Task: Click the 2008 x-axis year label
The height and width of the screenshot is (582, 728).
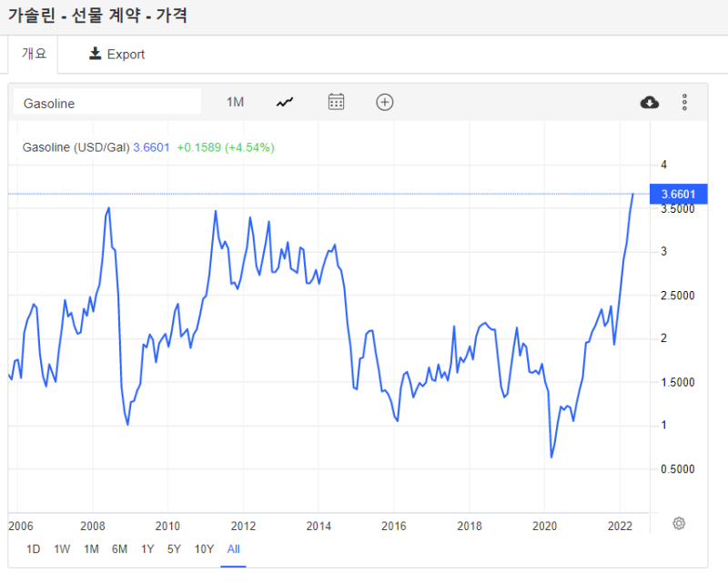Action: tap(93, 527)
